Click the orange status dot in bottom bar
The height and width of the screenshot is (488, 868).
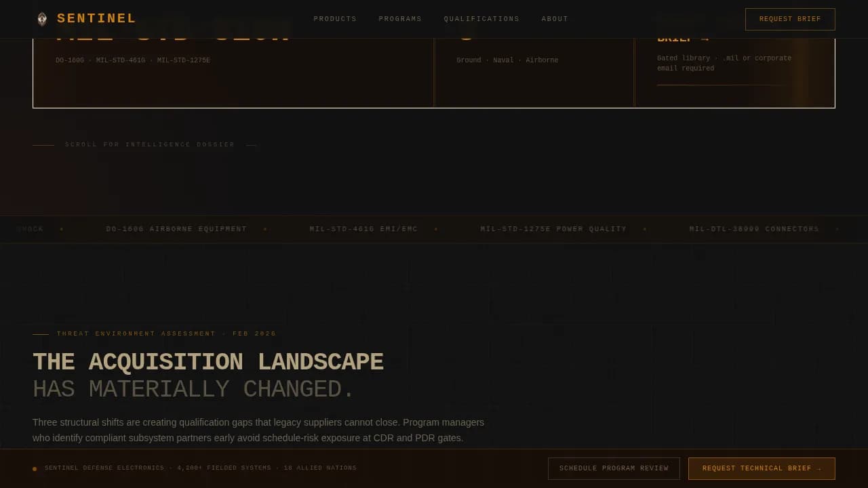[35, 469]
